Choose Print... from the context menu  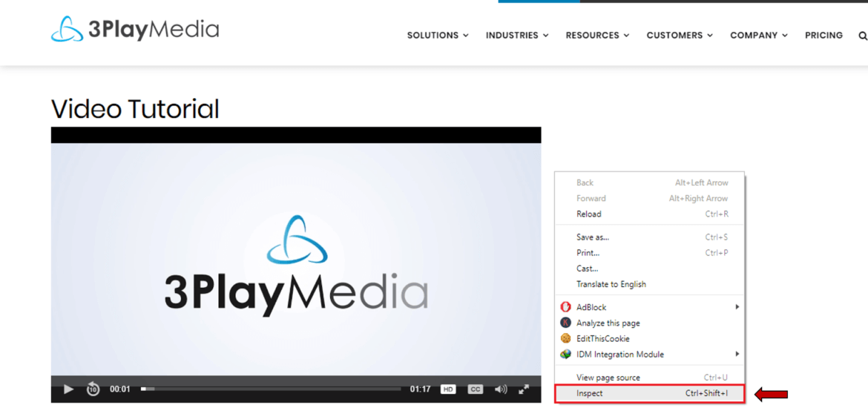(650, 253)
